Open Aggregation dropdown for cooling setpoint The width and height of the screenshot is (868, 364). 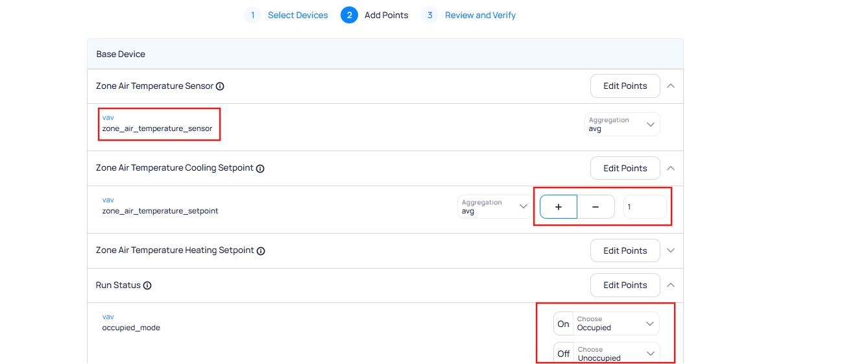(494, 207)
